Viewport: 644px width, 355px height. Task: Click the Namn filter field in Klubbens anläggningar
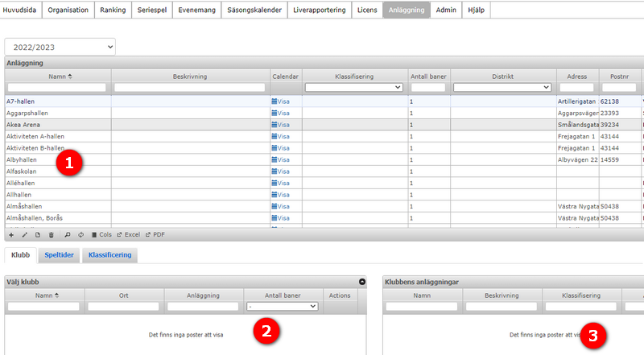(x=422, y=306)
